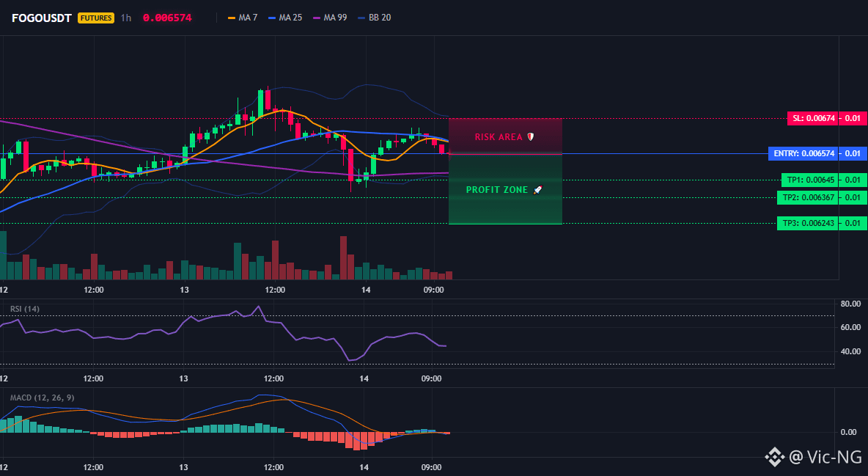Click the SL: 0.00674 price label
Screen dimensions: 868x476
(813, 118)
